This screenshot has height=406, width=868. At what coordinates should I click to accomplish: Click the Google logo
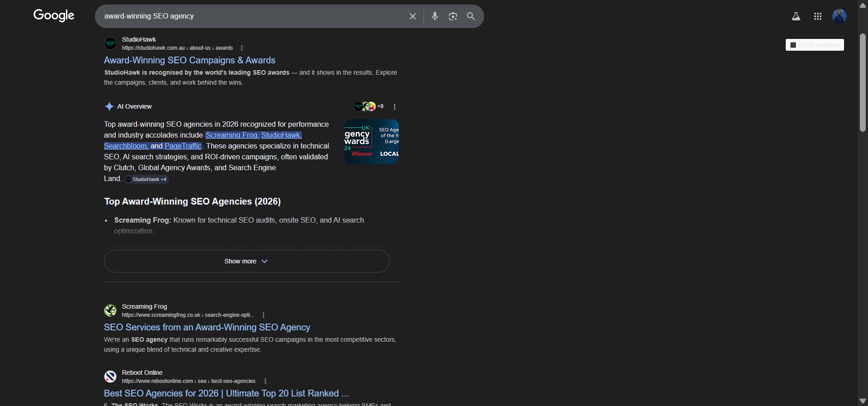pyautogui.click(x=54, y=15)
